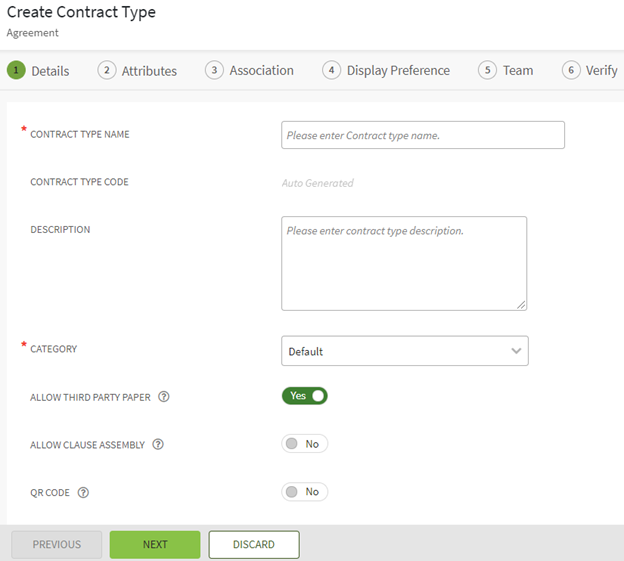This screenshot has height=561, width=624.
Task: Click the step 3 number circle
Action: tap(214, 70)
